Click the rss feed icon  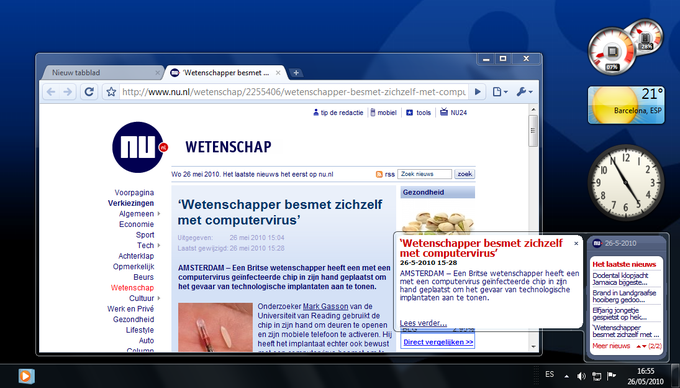379,174
